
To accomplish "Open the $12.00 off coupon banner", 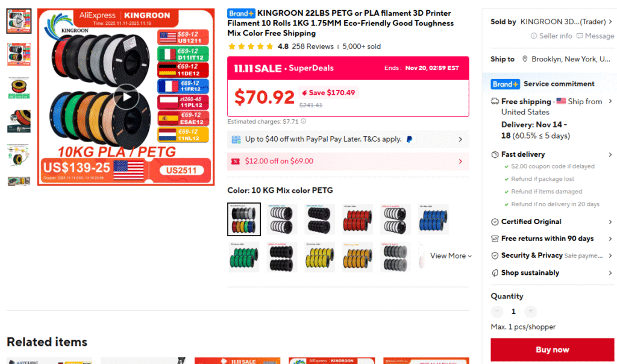I will (x=348, y=162).
